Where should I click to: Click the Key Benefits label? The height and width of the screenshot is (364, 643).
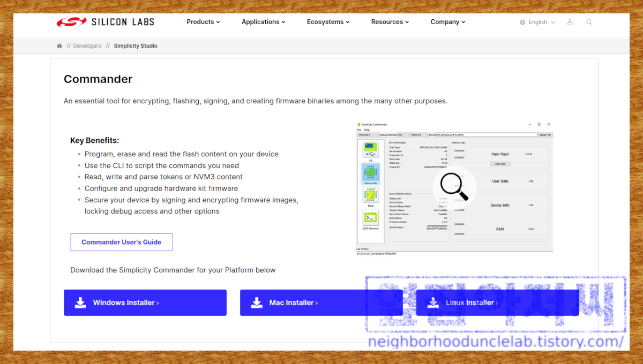click(x=95, y=141)
